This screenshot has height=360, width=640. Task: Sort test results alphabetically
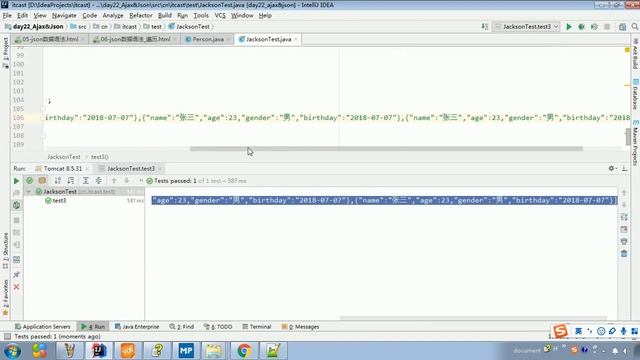(58, 180)
